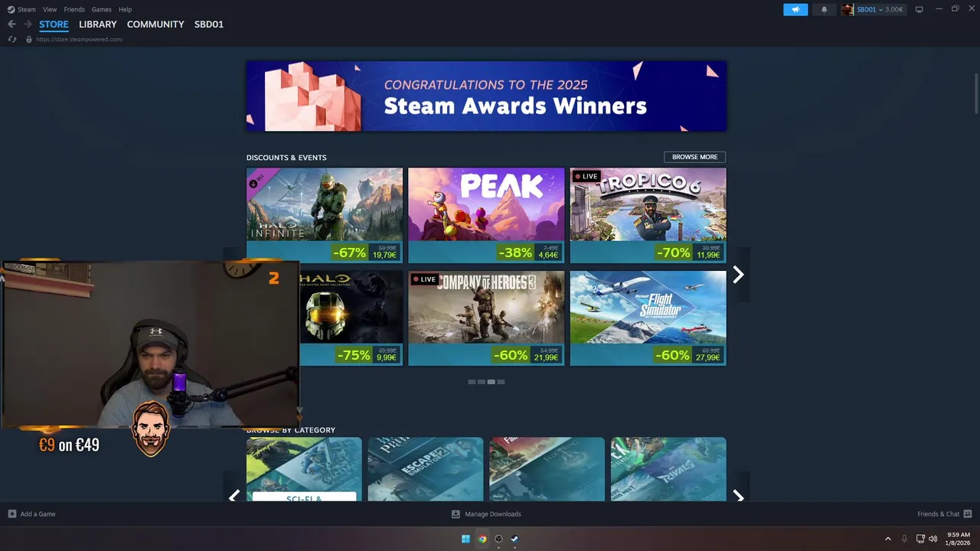Click the LIVE badge on Tropico 6

point(586,176)
